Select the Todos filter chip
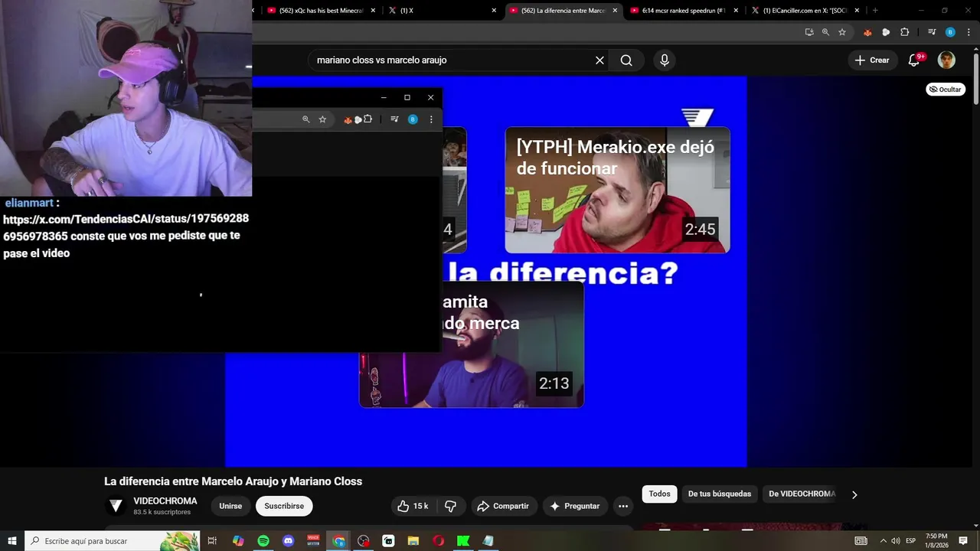The height and width of the screenshot is (551, 980). [659, 494]
